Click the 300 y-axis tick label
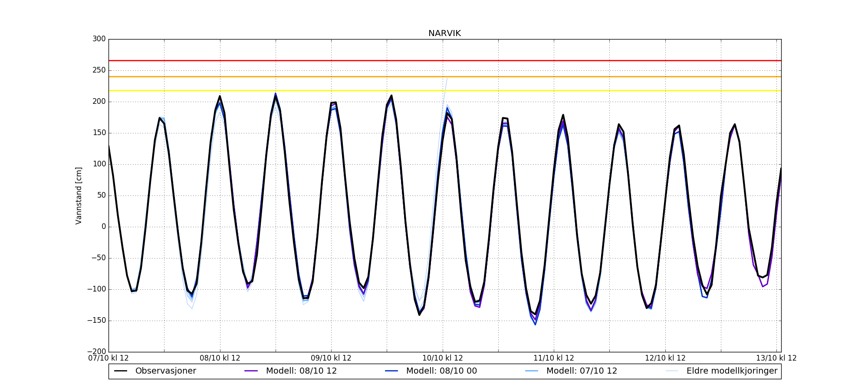This screenshot has height=391, width=868. click(x=99, y=39)
